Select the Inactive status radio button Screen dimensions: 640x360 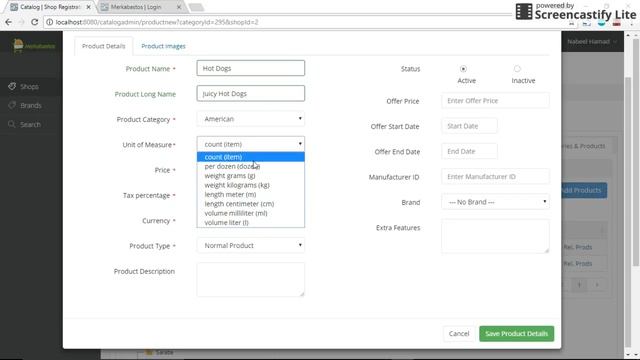coord(517,69)
